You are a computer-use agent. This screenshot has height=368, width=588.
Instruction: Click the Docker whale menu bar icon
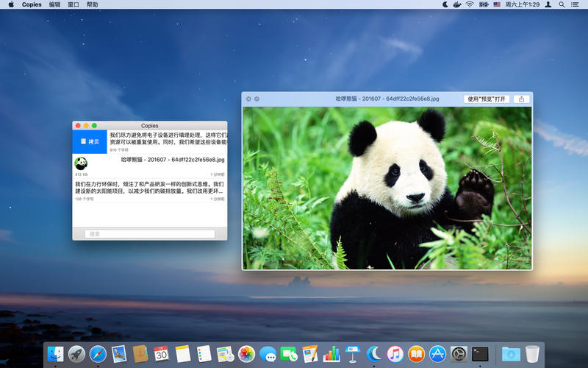click(x=457, y=4)
